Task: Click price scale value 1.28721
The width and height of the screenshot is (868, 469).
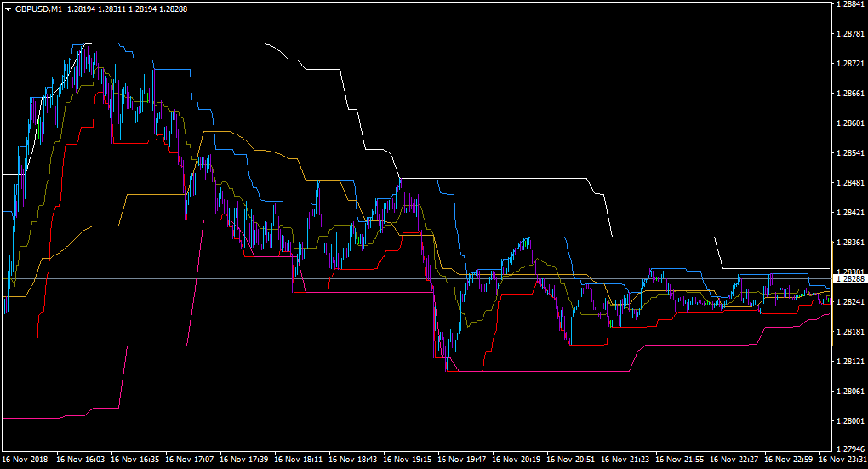Action: coord(850,64)
